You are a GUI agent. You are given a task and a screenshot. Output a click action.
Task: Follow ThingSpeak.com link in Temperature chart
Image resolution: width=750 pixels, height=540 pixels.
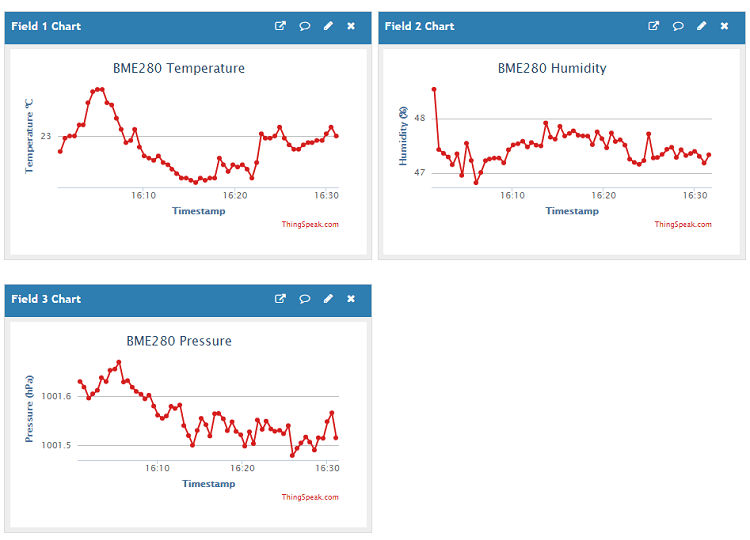click(x=310, y=224)
